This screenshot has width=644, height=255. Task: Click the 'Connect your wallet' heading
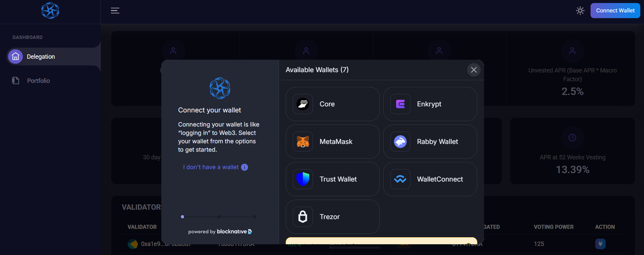point(209,110)
